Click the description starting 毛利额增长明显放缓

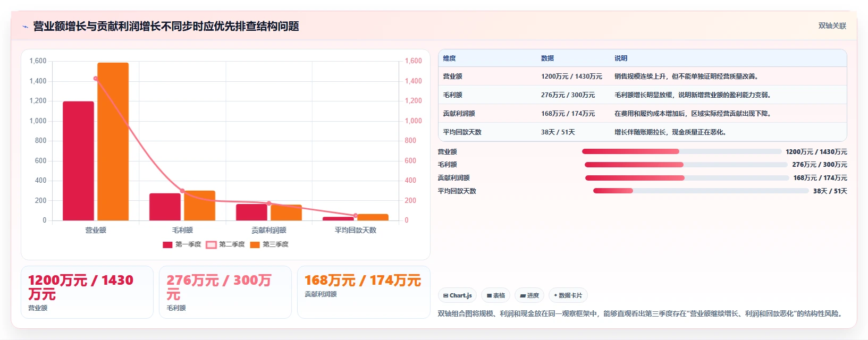click(x=694, y=95)
